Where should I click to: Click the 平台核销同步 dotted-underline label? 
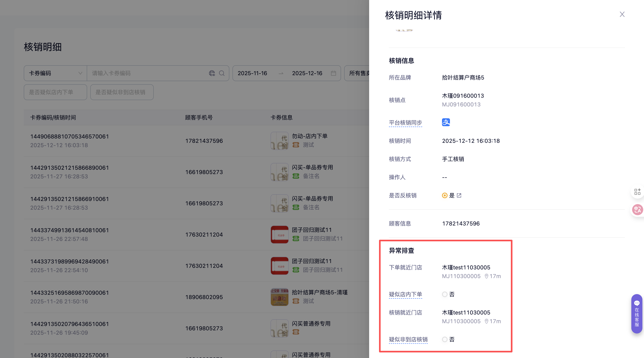point(405,123)
